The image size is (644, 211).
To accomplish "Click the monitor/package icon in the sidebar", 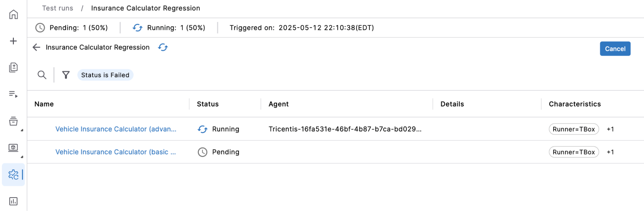I will 13,148.
